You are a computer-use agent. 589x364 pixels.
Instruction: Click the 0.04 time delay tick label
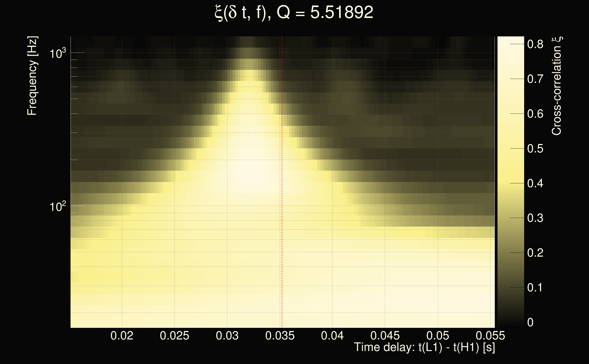[332, 336]
